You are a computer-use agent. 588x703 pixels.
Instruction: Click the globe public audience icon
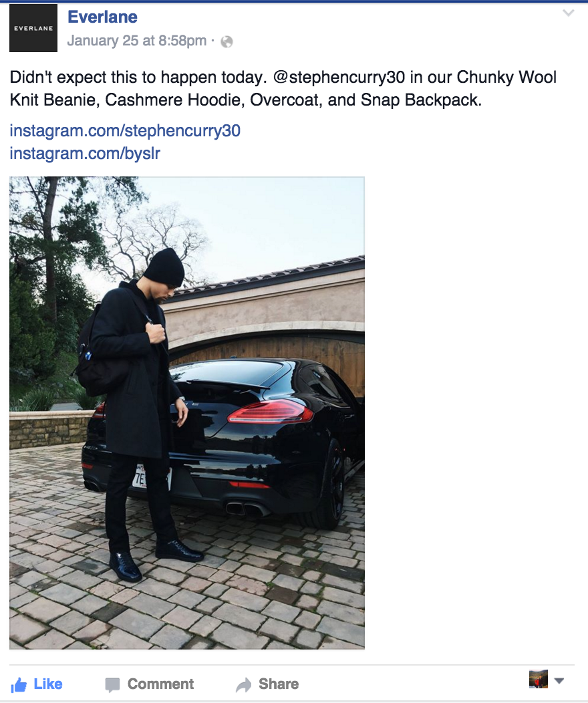(227, 41)
